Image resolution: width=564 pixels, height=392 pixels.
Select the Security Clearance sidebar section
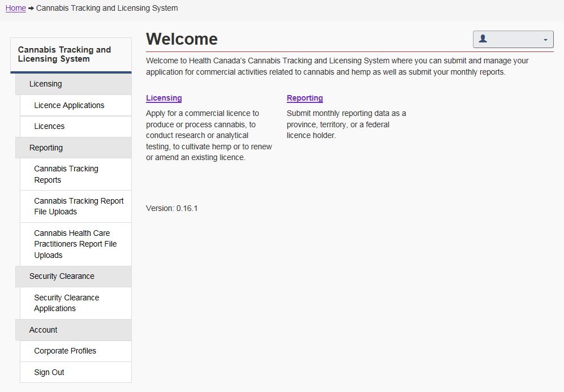[x=62, y=276]
